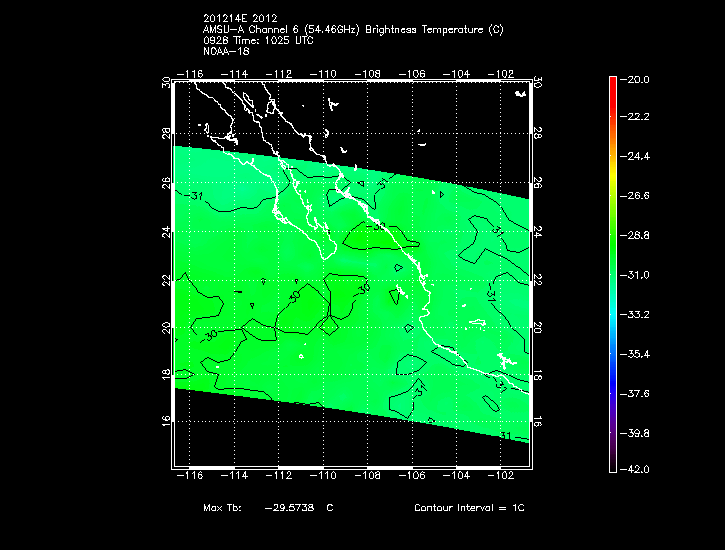
Task: Click the -30 contour label near the coast
Action: (x=376, y=226)
